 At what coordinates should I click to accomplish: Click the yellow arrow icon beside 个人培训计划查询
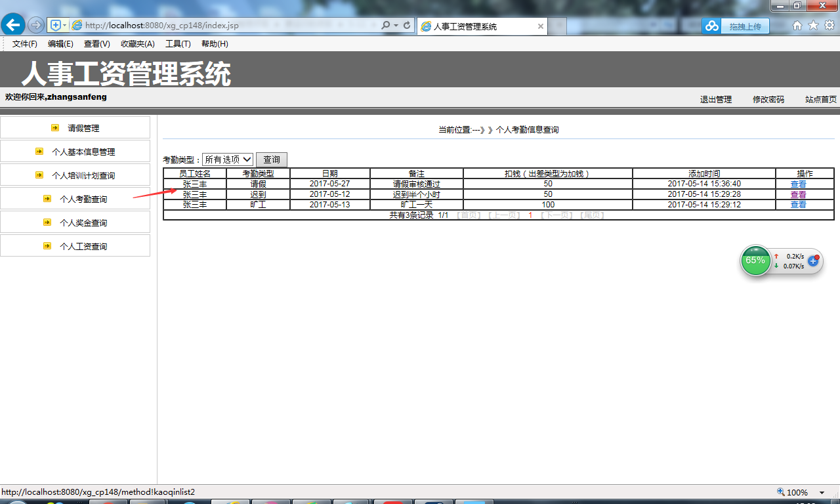point(39,175)
